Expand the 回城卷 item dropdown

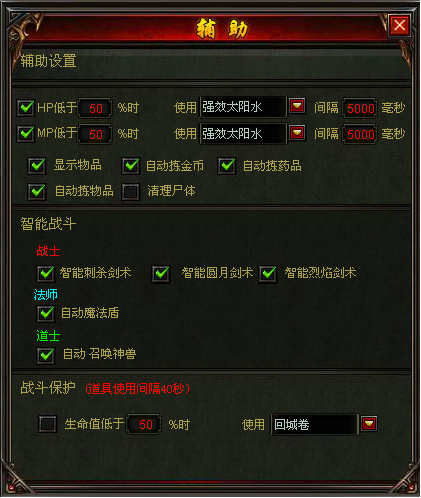[369, 423]
